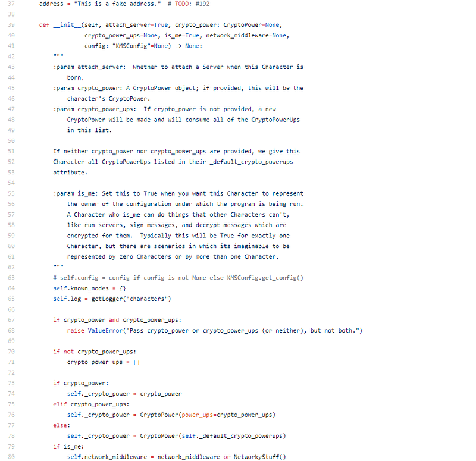
Task: Click line number 80
Action: click(11, 457)
